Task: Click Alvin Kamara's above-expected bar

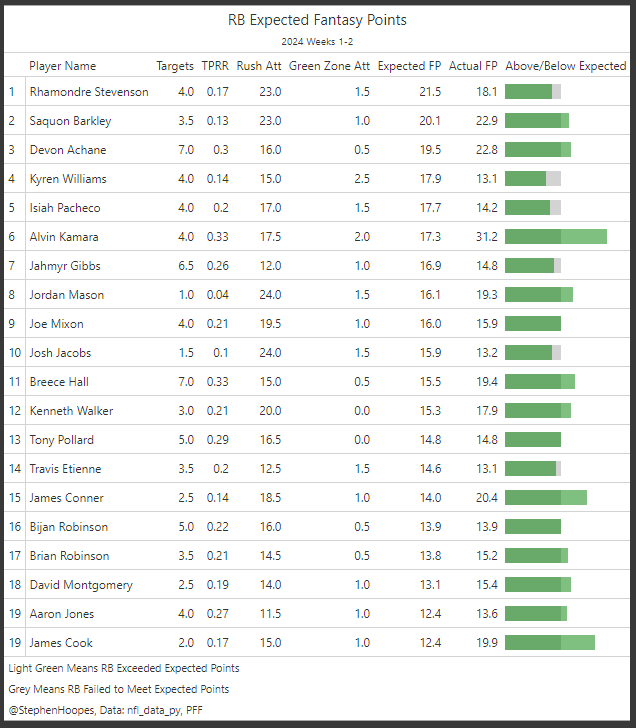Action: pyautogui.click(x=556, y=237)
